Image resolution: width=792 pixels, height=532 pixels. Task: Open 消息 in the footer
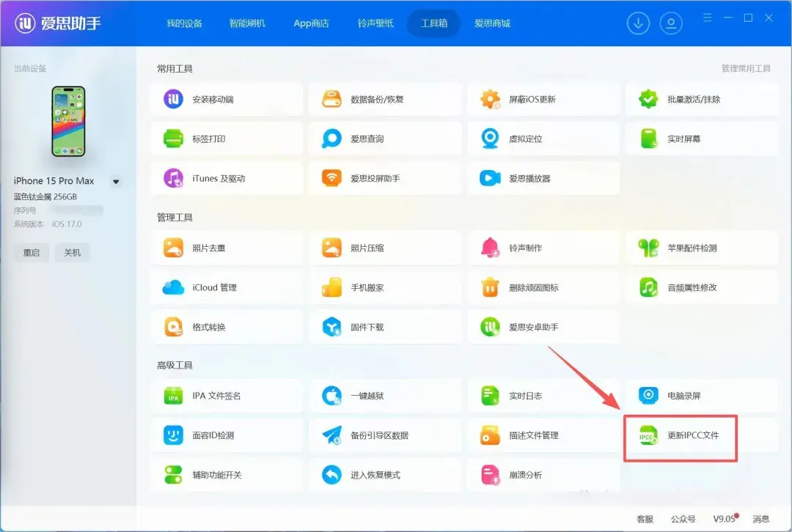click(x=760, y=519)
